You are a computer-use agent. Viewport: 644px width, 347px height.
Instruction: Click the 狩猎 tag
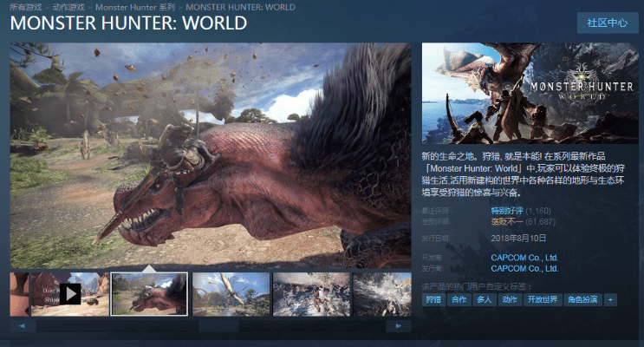[x=433, y=299]
